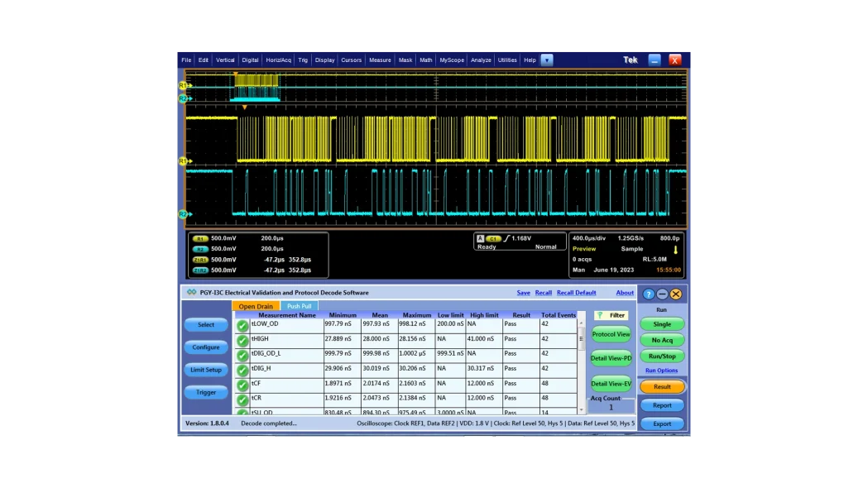This screenshot has width=868, height=488.
Task: Open the Analyze menu
Action: coord(481,60)
